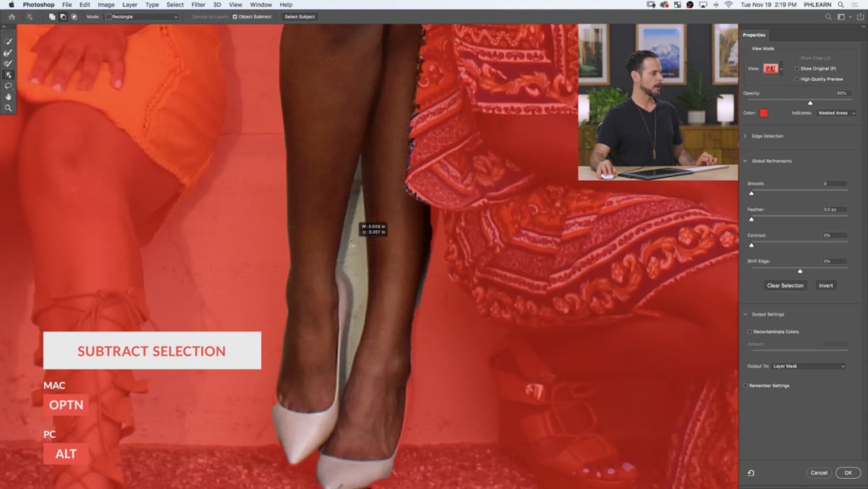Image resolution: width=868 pixels, height=489 pixels.
Task: Select the Lasso tool
Action: [x=9, y=85]
